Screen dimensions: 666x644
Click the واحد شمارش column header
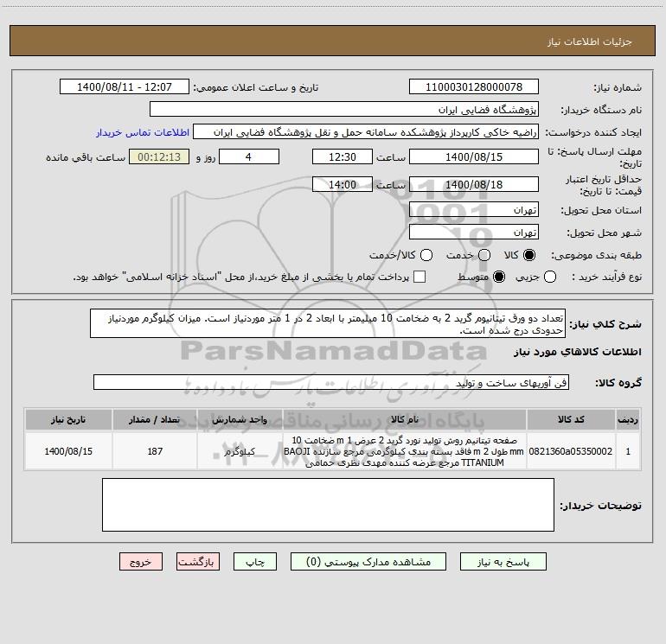(240, 419)
